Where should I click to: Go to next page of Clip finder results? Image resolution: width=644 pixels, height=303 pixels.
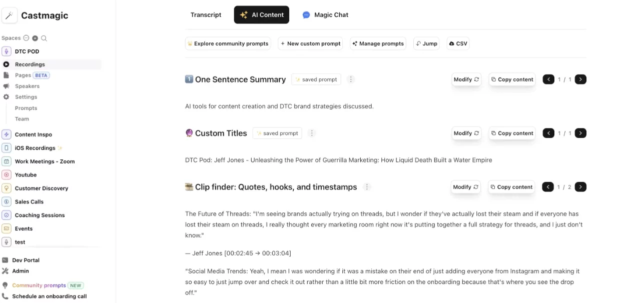click(580, 186)
